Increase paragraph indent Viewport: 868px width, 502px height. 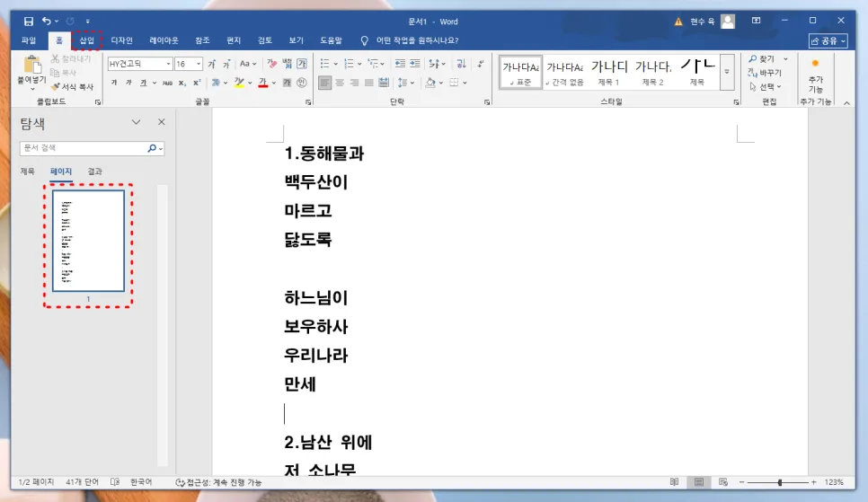coord(414,64)
